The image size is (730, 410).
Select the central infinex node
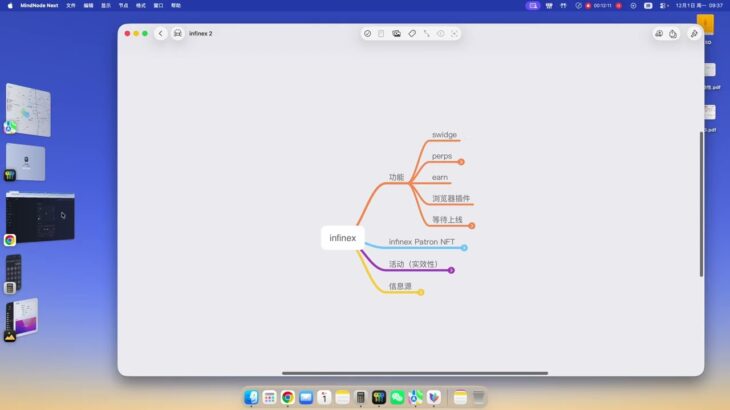pyautogui.click(x=343, y=238)
